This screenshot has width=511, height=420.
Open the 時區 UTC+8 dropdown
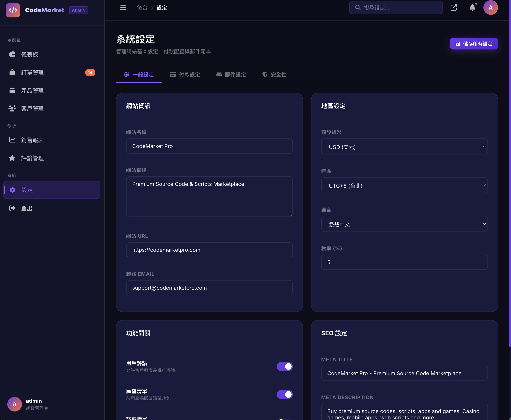coord(404,185)
